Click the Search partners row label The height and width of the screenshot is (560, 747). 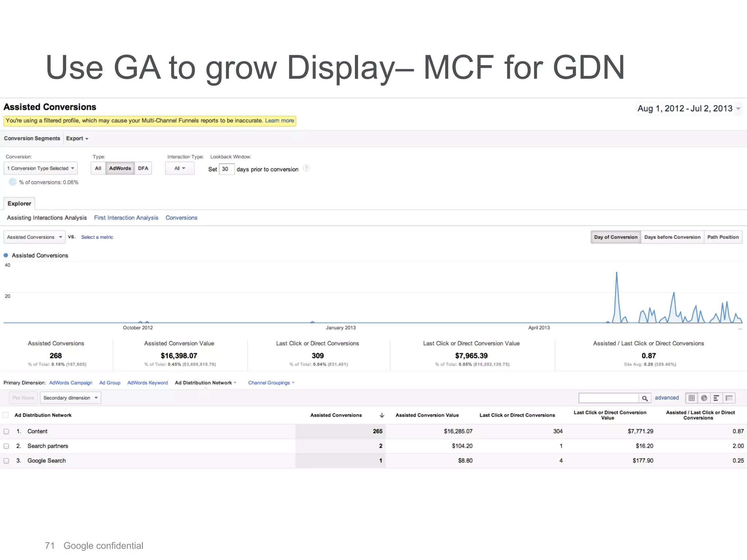pyautogui.click(x=48, y=446)
